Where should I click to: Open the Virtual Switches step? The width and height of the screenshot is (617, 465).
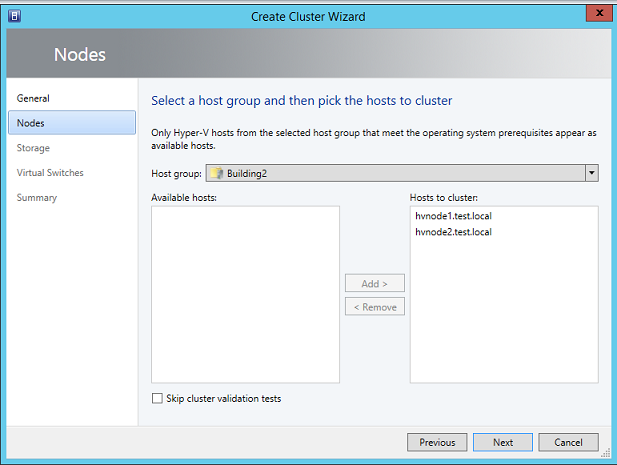[50, 173]
